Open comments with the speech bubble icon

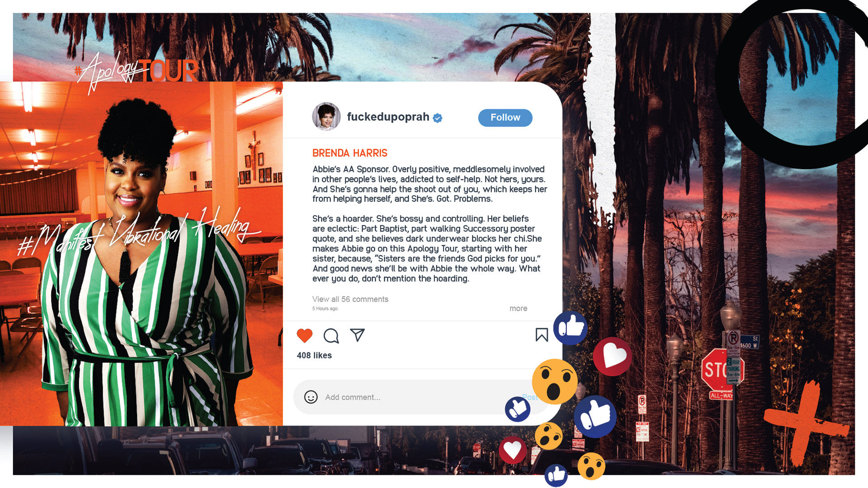coord(331,336)
